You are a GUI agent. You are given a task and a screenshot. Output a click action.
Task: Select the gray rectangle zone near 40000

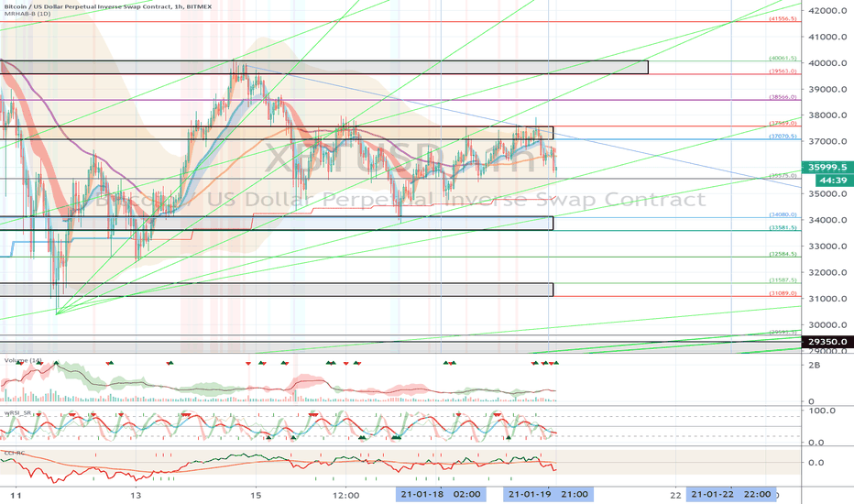pyautogui.click(x=324, y=67)
